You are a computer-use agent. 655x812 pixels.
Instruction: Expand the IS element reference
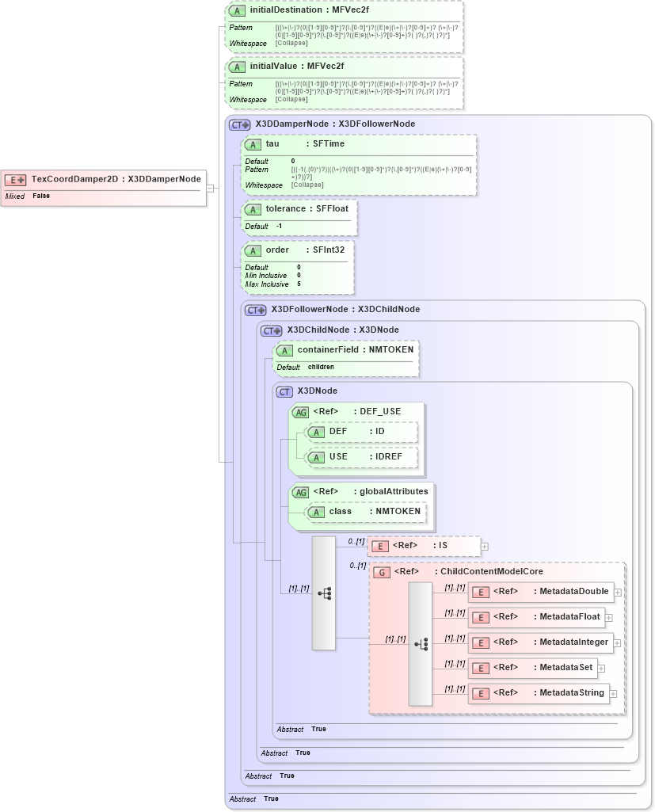[485, 547]
